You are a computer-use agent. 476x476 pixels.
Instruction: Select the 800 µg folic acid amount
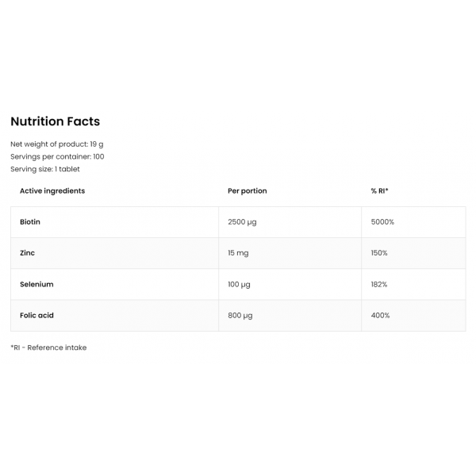click(x=240, y=316)
